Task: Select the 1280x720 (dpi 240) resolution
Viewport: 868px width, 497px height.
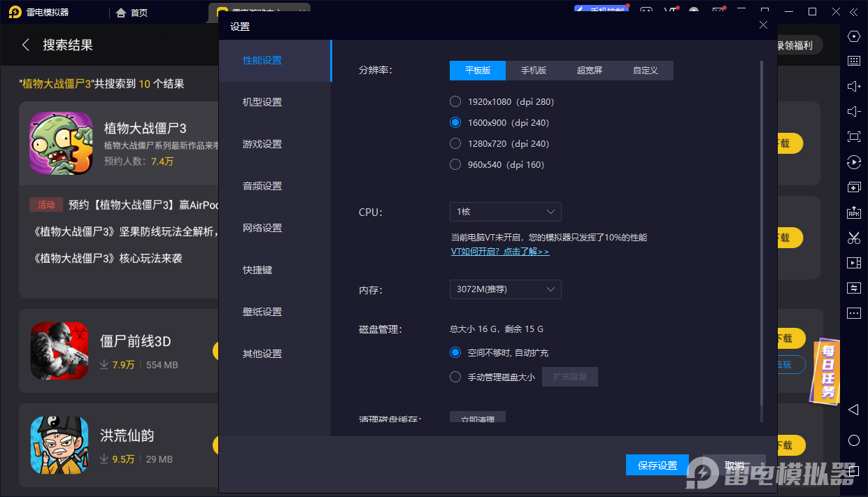Action: [x=455, y=144]
